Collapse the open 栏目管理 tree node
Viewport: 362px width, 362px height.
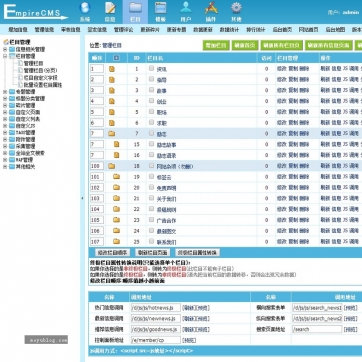[5, 56]
